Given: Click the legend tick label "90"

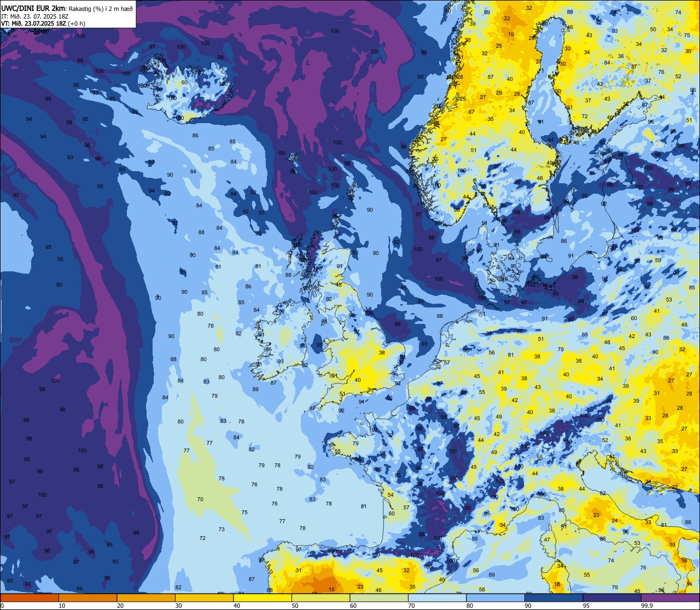Looking at the screenshot, I should (x=528, y=606).
